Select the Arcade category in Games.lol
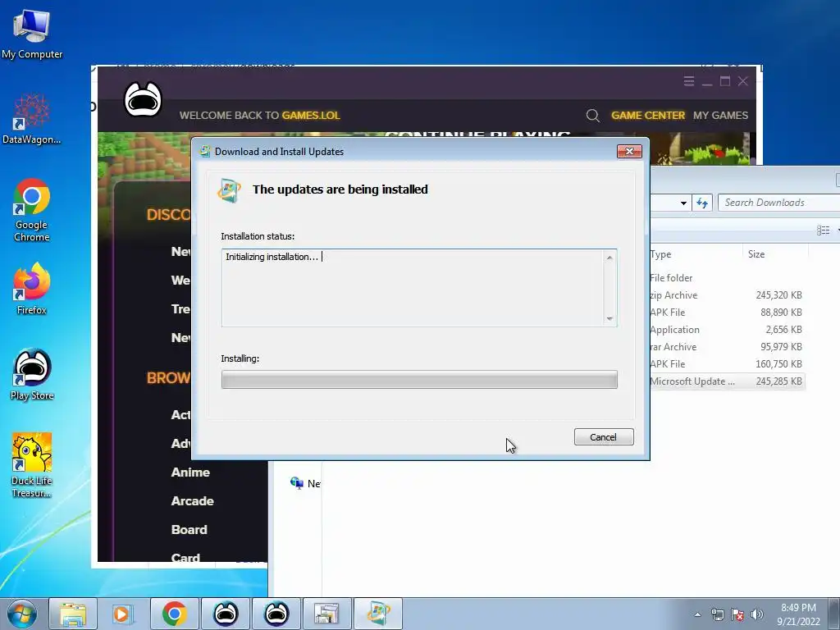This screenshot has width=840, height=630. tap(192, 501)
